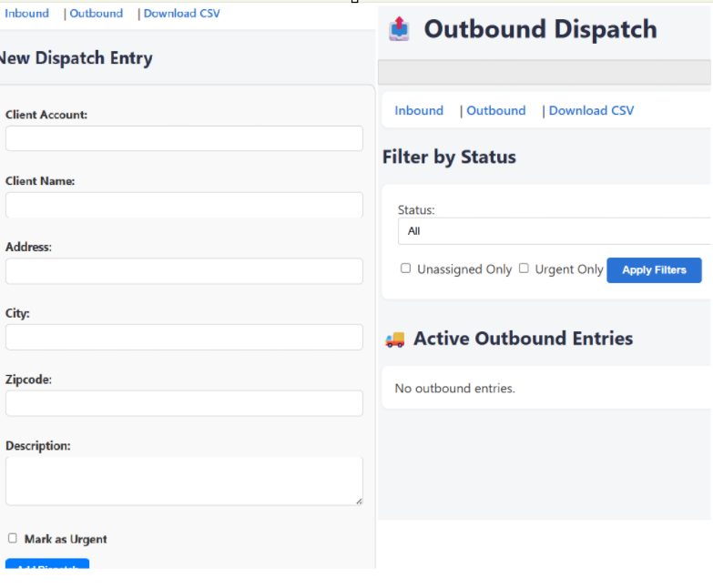The height and width of the screenshot is (588, 713).
Task: Focus the Zipcode input field
Action: tap(184, 403)
